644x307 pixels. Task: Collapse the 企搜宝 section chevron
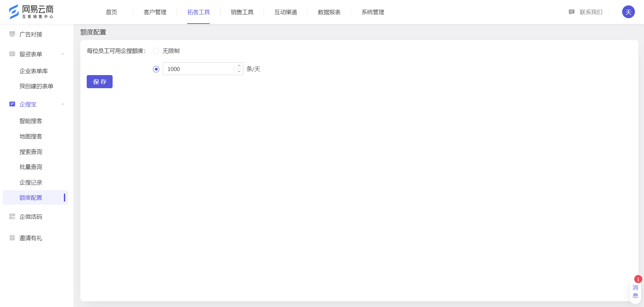63,104
